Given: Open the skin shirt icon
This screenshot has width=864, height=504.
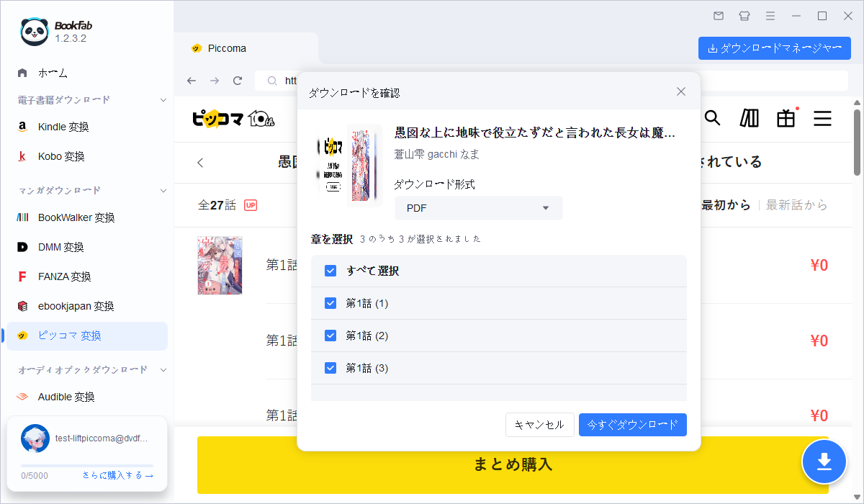Looking at the screenshot, I should click(x=744, y=16).
